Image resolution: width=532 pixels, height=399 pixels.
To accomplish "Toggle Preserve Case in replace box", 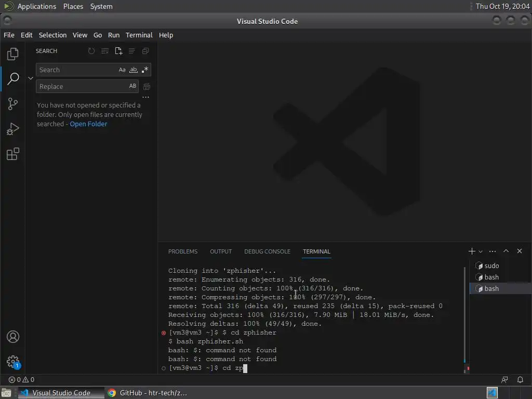I will (132, 86).
